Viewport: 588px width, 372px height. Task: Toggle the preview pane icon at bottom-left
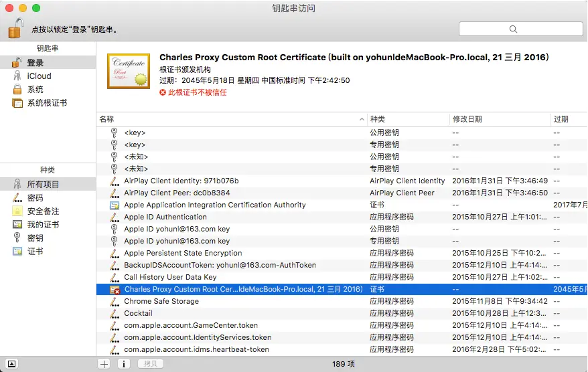(11, 364)
